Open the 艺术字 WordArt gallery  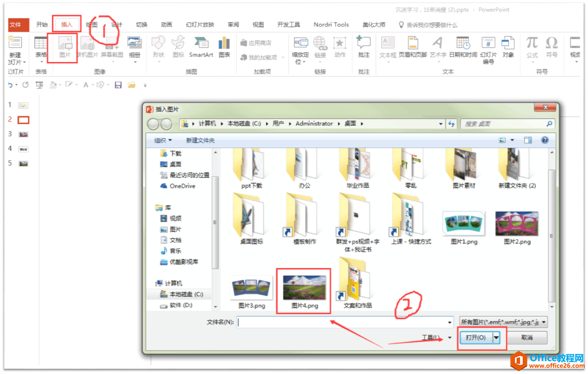coord(437,47)
